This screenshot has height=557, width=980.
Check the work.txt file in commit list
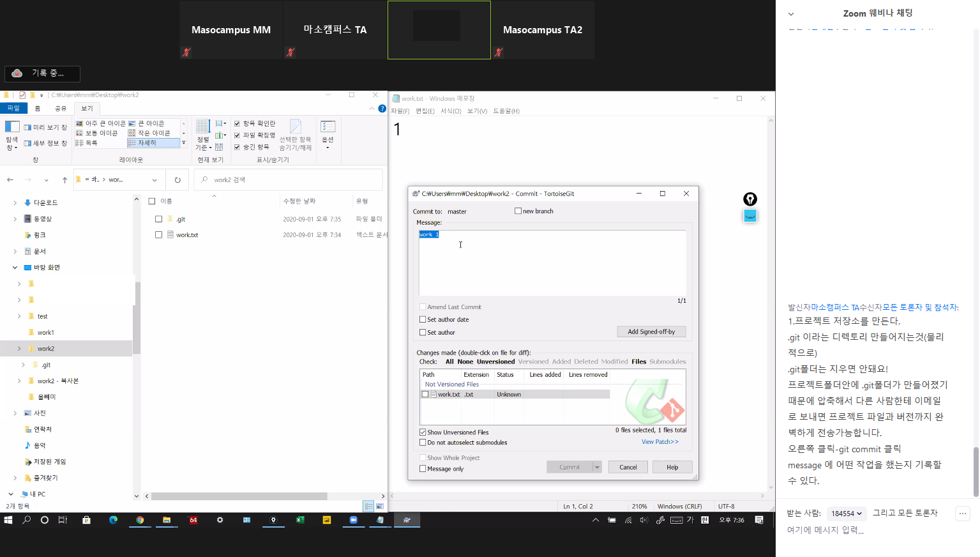(425, 395)
